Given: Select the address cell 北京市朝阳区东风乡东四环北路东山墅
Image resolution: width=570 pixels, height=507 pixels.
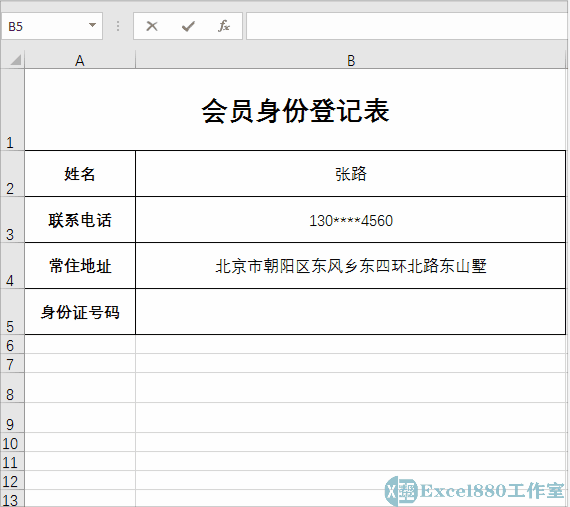Looking at the screenshot, I should tap(351, 266).
